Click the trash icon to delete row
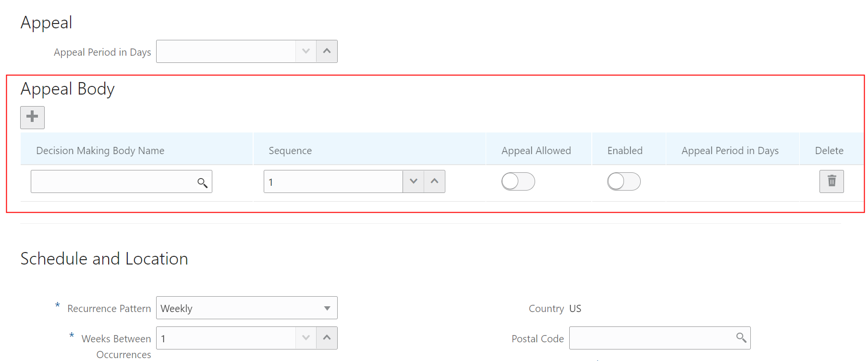 [831, 181]
